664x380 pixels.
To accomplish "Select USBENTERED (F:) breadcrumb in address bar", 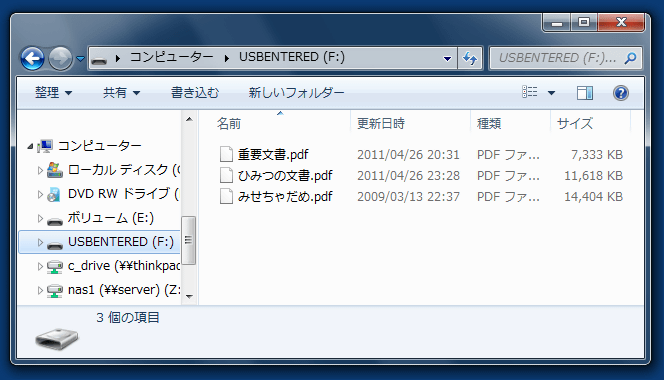I will [x=292, y=57].
